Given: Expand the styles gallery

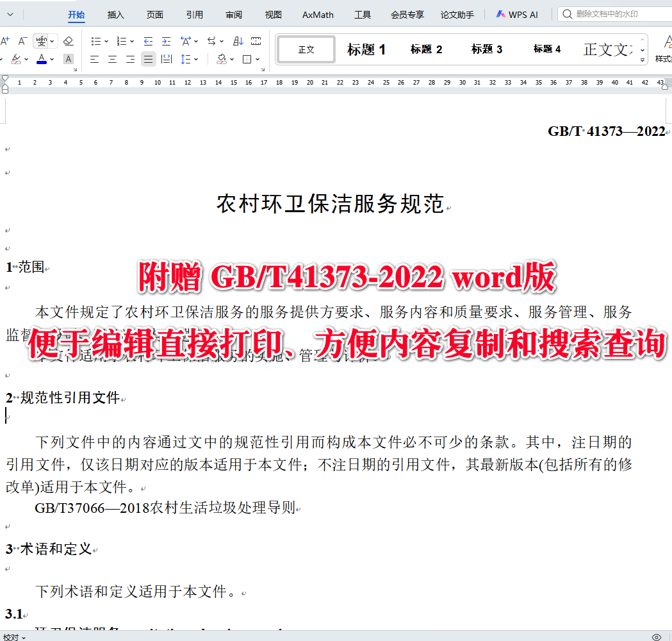Looking at the screenshot, I should pyautogui.click(x=643, y=60).
